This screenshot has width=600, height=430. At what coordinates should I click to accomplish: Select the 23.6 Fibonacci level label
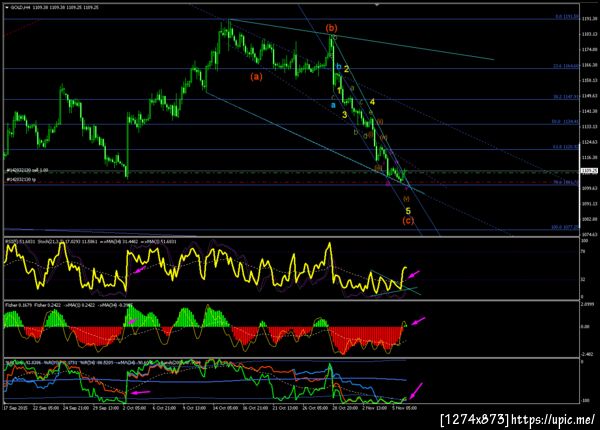click(566, 66)
